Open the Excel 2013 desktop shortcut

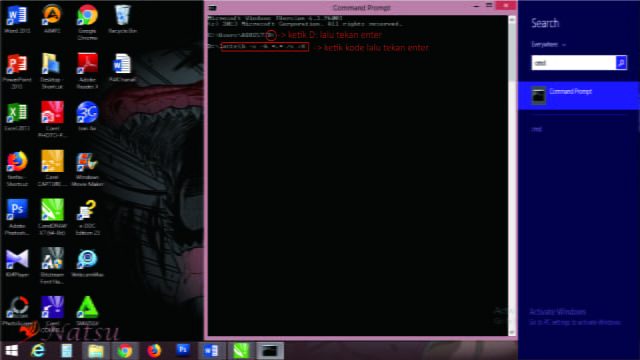tap(17, 117)
